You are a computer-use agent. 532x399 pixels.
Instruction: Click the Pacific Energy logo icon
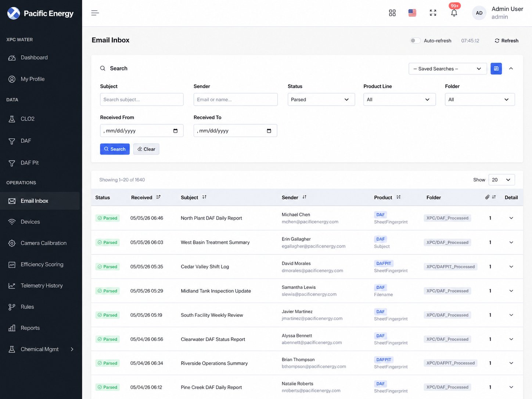point(14,13)
